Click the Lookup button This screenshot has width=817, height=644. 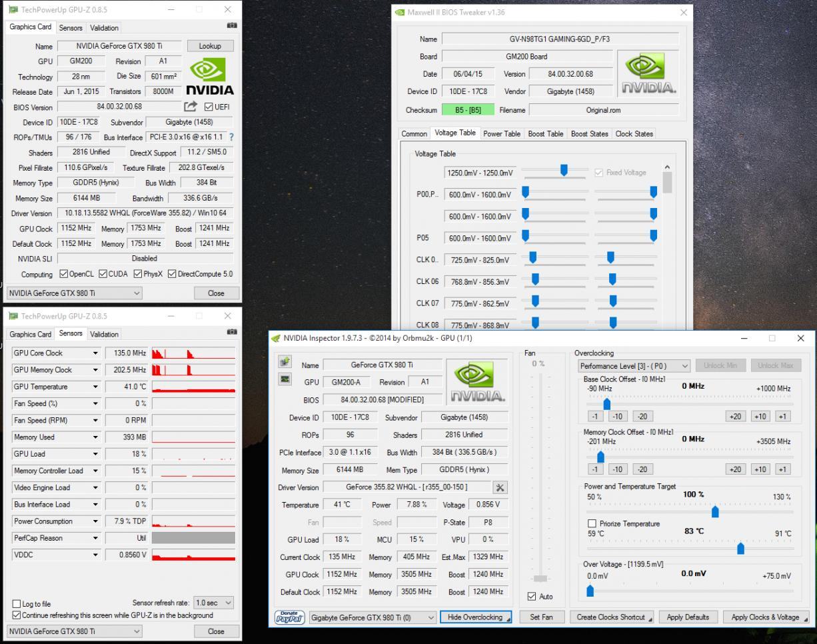(x=210, y=46)
